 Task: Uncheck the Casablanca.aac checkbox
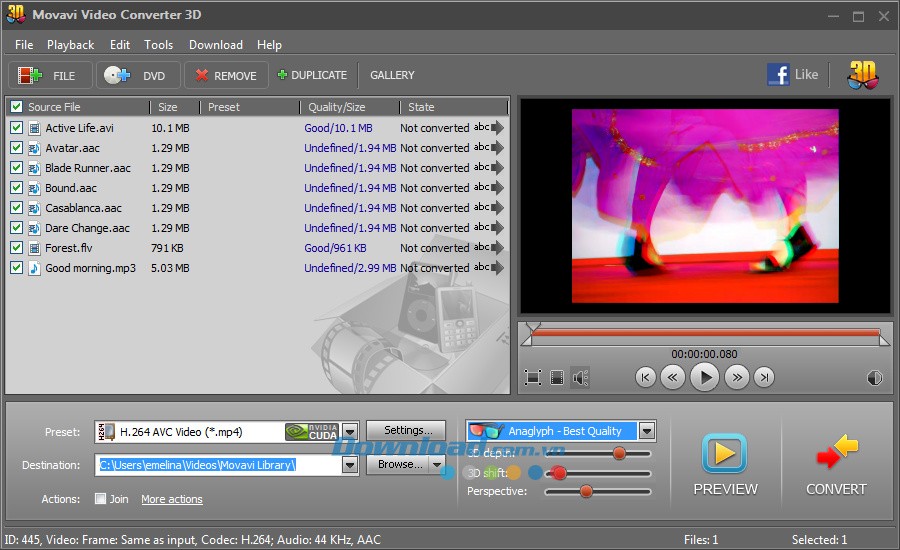(x=17, y=208)
